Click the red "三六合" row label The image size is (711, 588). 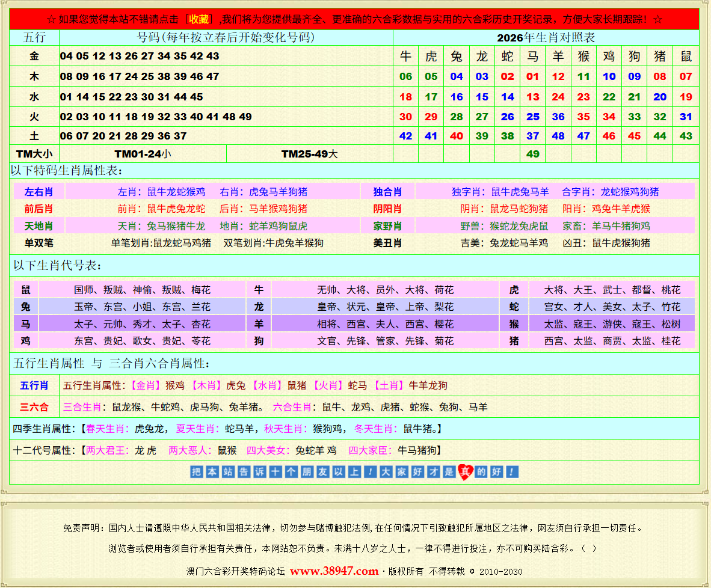point(34,407)
